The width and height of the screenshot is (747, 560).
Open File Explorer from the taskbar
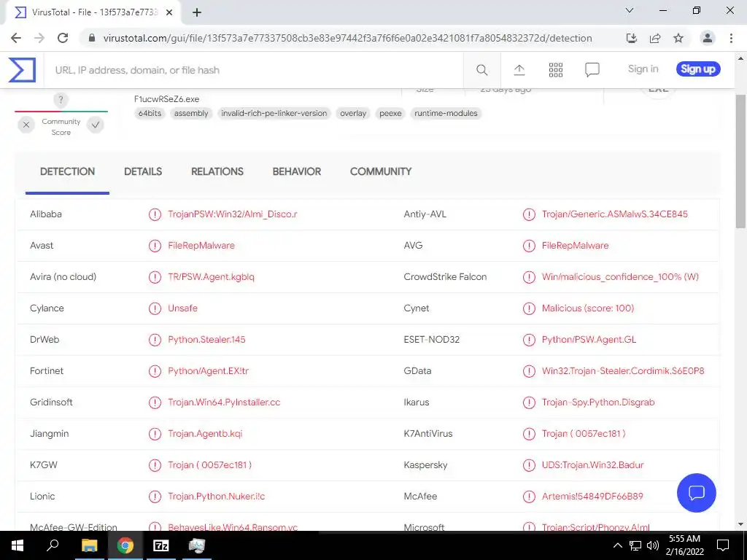(x=89, y=545)
